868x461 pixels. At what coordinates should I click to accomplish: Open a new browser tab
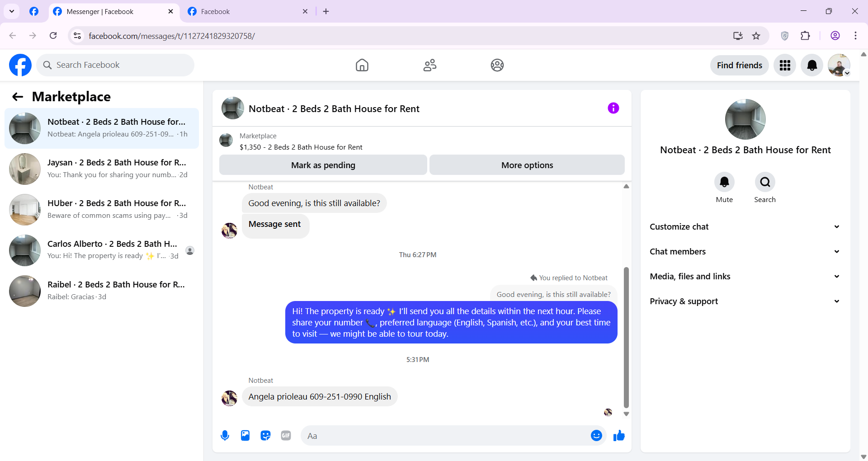click(326, 11)
